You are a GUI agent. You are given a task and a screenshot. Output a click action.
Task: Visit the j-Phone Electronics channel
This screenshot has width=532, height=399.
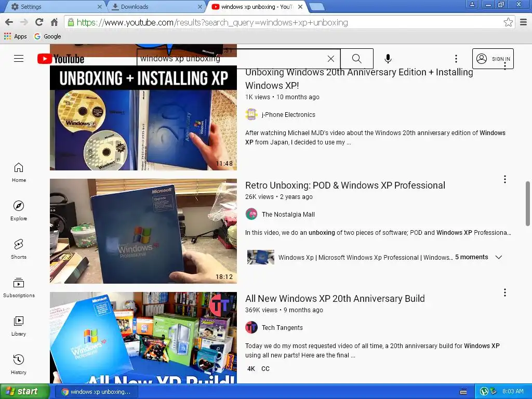288,115
